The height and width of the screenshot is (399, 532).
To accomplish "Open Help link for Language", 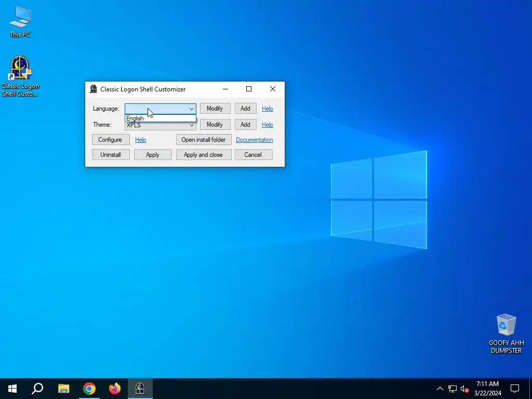I will coord(268,109).
